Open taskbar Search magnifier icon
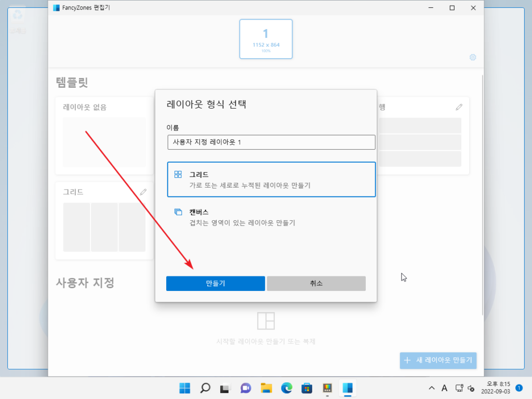532x399 pixels. (205, 388)
